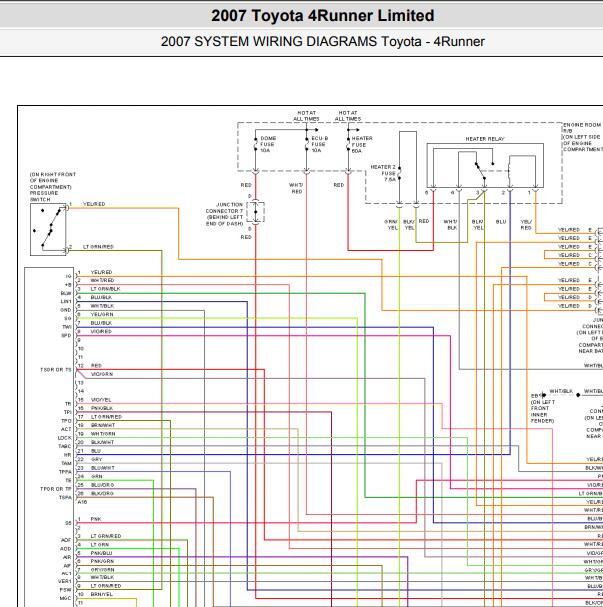
Task: Click the 'WHT/GRN' wire label at pin 19
Action: tap(103, 434)
